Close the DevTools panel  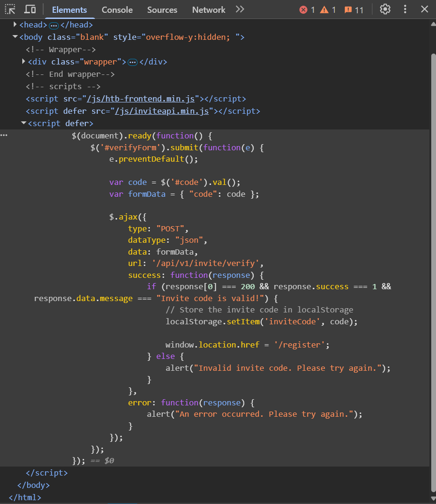425,9
